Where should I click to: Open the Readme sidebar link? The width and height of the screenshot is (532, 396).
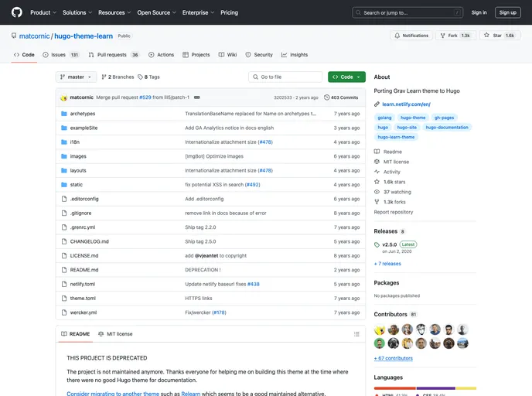tap(388, 152)
